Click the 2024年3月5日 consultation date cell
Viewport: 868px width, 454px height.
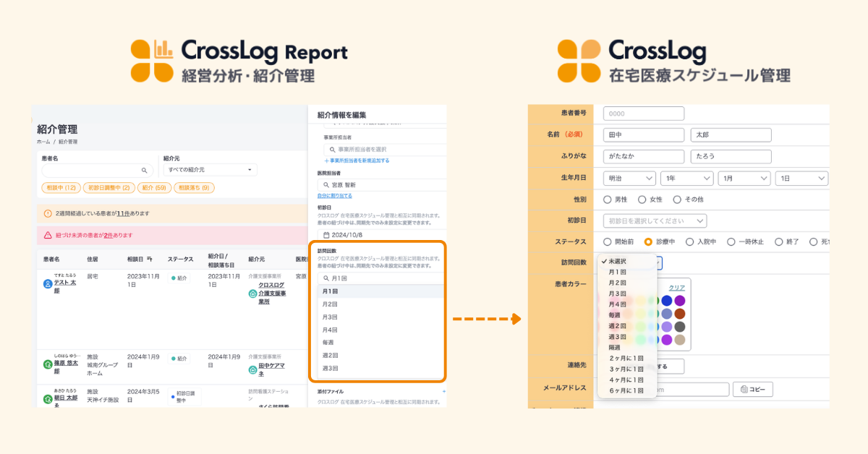pos(143,396)
